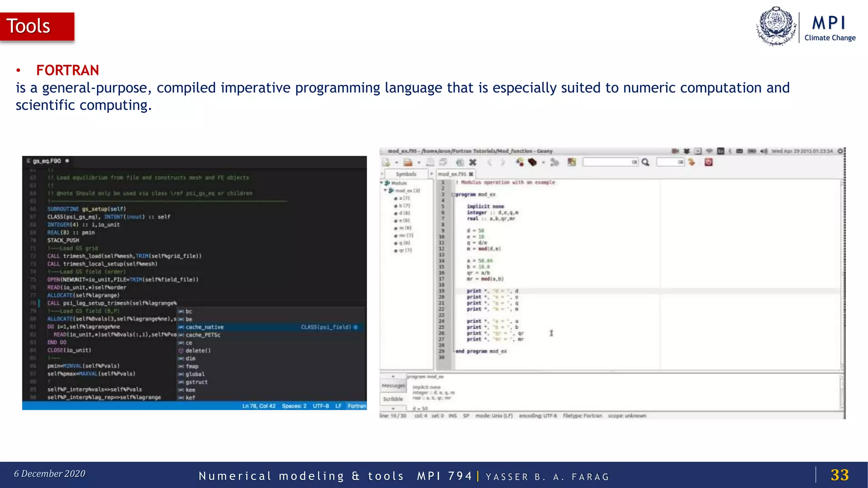Click the New file icon in Geany toolbar
The width and height of the screenshot is (868, 488).
pyautogui.click(x=386, y=162)
